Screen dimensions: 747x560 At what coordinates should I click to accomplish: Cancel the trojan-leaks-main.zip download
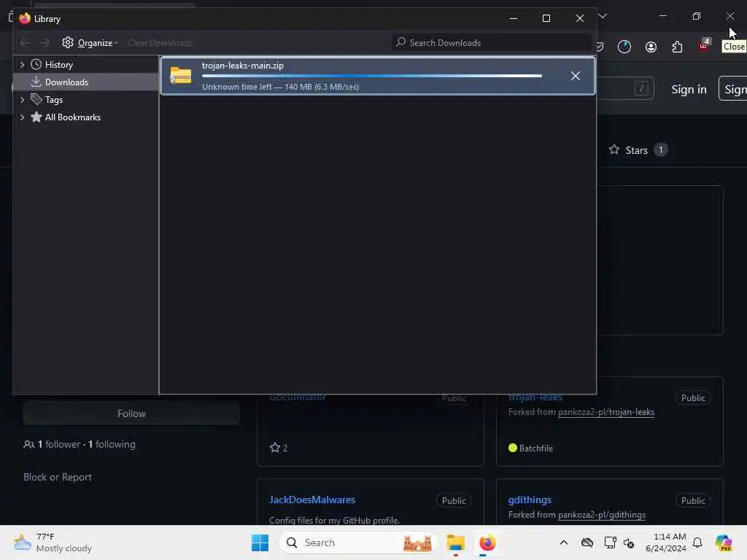click(x=575, y=76)
